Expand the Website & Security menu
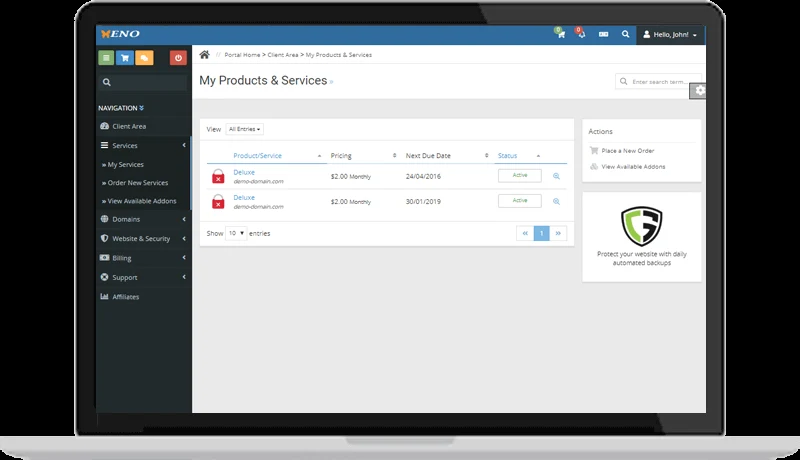The height and width of the screenshot is (460, 800). tap(143, 239)
